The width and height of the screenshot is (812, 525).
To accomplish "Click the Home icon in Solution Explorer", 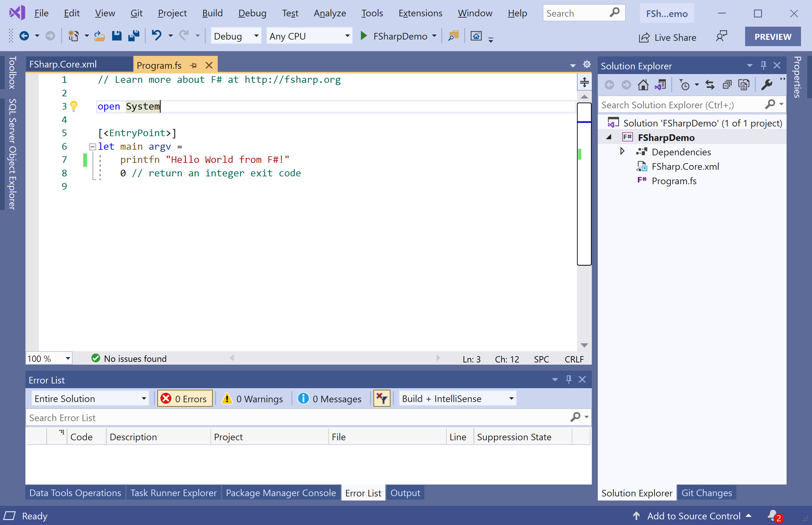I will coord(643,85).
